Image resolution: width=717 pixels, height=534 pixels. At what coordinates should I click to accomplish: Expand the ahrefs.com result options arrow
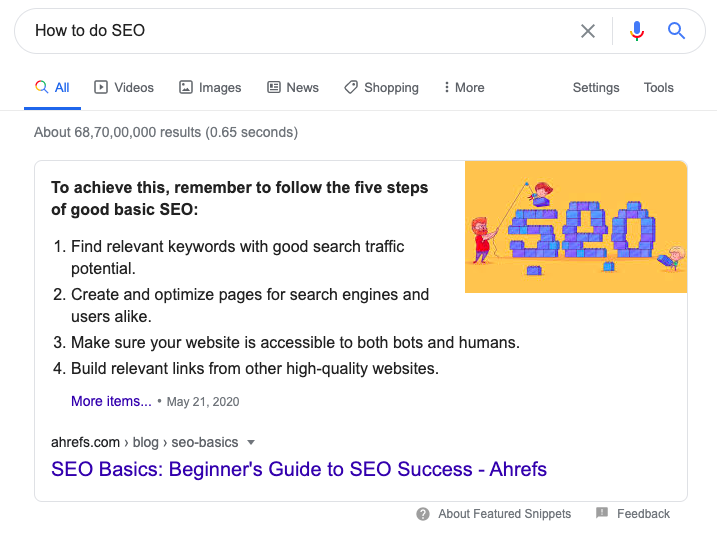[251, 442]
